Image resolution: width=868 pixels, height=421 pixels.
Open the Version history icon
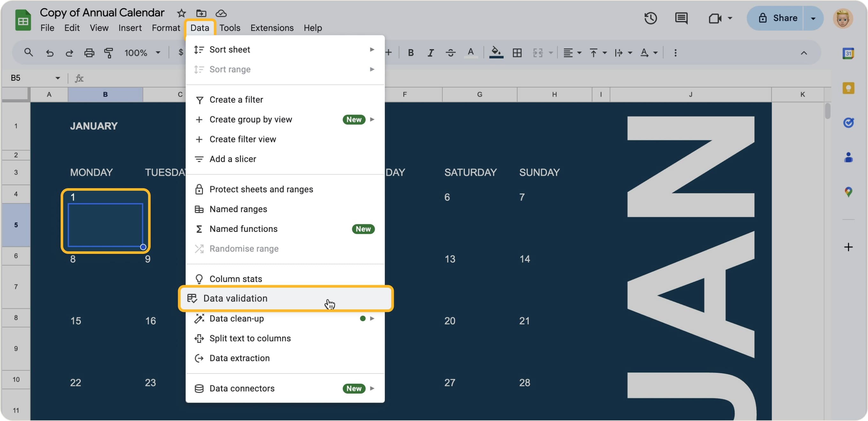click(x=650, y=18)
